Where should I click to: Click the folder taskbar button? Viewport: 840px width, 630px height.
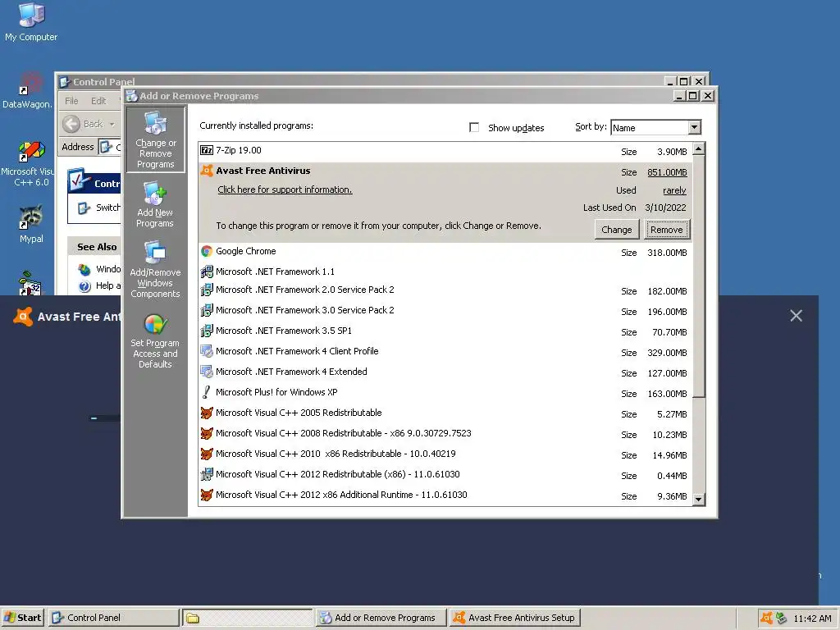coord(247,618)
